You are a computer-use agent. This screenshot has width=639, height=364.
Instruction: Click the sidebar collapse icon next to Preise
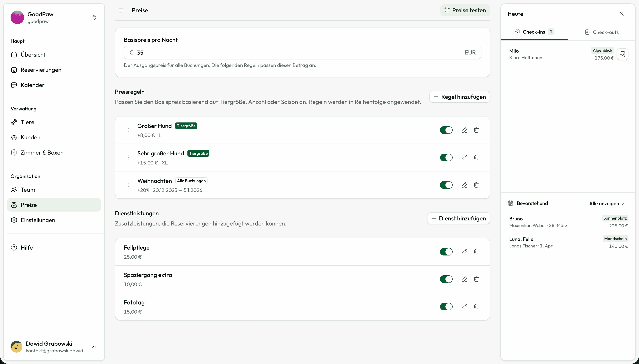pos(122,10)
